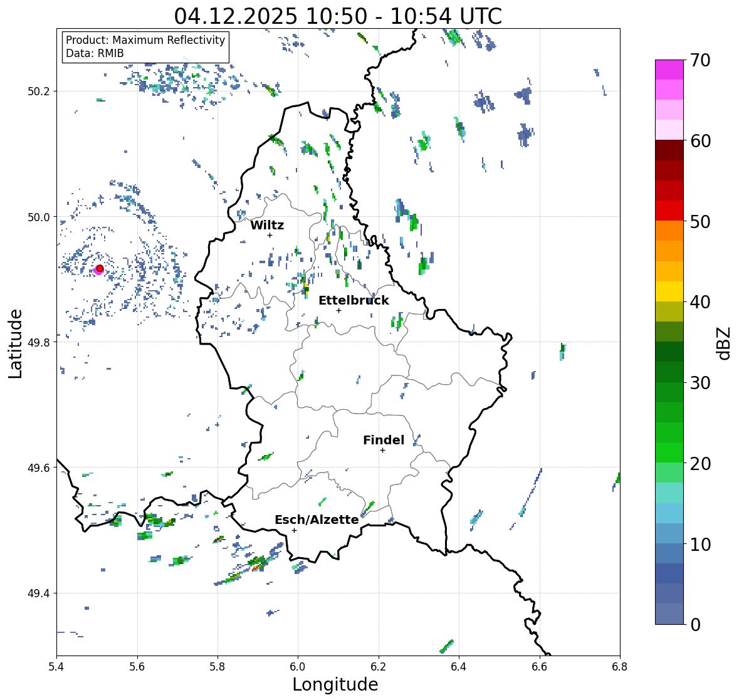This screenshot has height=700, width=739.
Task: Click the plus marker below Esch/Alzette
Action: (294, 530)
